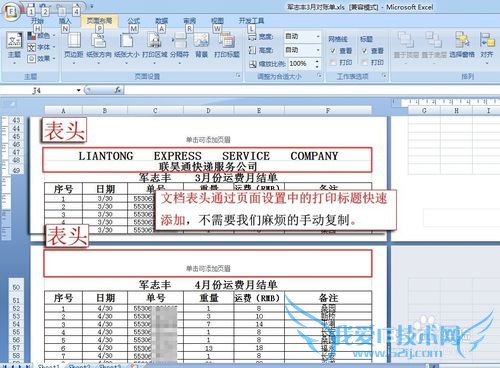The width and height of the screenshot is (500, 368).
Task: Open the Page Setup dialog launcher
Action: tap(238, 76)
